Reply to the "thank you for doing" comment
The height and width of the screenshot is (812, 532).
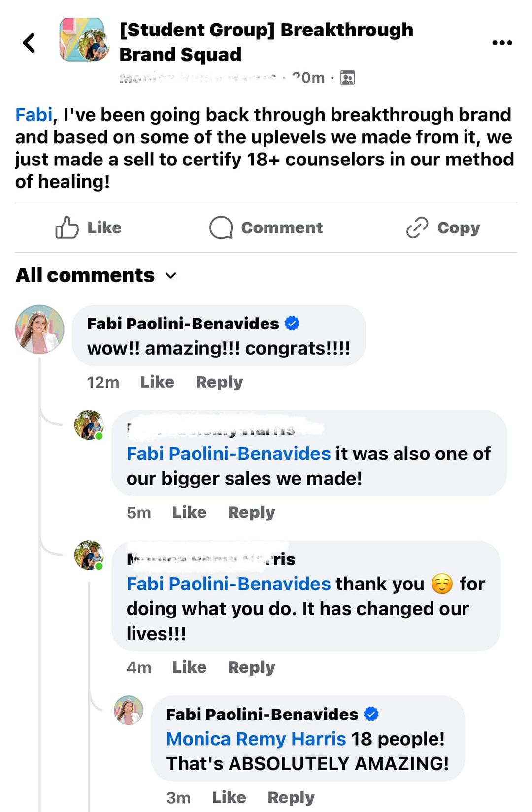point(251,667)
